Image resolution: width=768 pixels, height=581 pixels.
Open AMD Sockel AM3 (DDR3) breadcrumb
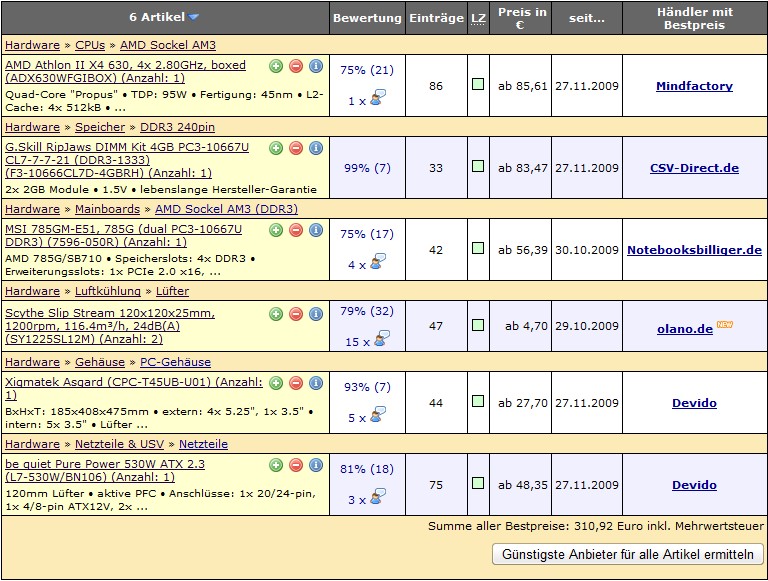[226, 209]
